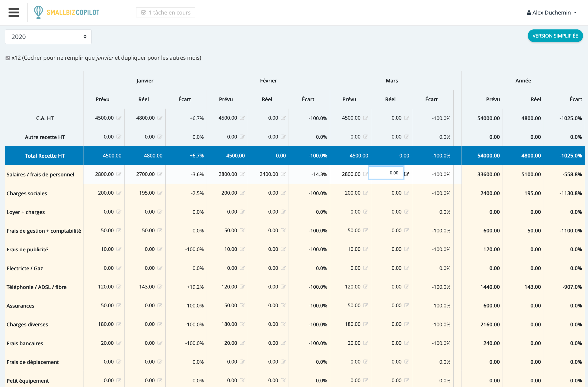Edit Autre recette HT Février Réel
The height and width of the screenshot is (387, 588).
click(283, 137)
